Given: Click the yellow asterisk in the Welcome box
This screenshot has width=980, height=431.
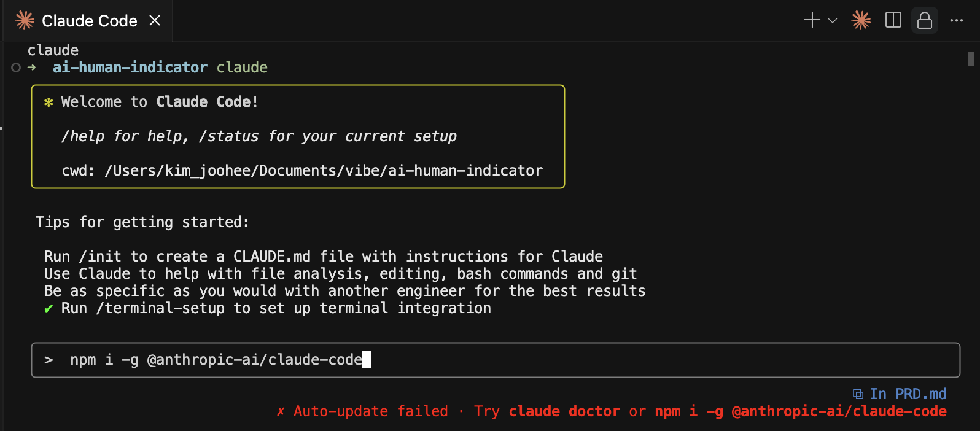Looking at the screenshot, I should tap(49, 103).
